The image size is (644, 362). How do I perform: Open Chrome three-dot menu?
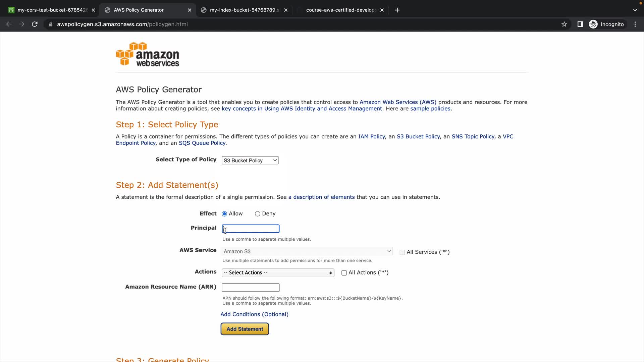(x=635, y=24)
